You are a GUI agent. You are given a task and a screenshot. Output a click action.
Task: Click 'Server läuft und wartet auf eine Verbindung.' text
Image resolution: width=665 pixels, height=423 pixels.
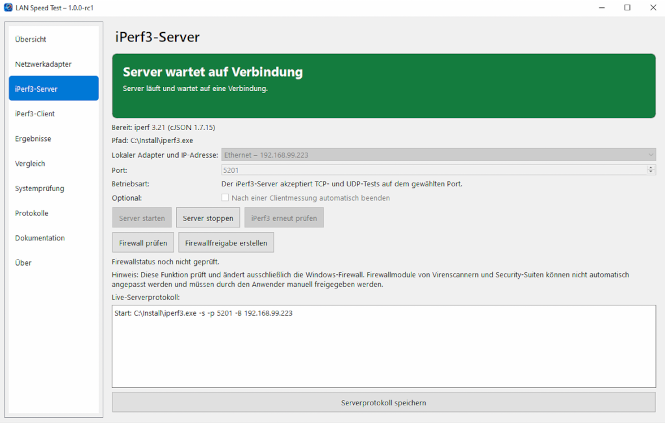coord(195,88)
